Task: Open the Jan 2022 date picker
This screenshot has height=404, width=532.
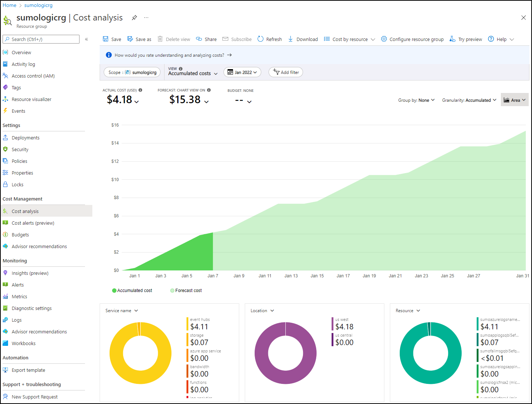Action: [242, 72]
